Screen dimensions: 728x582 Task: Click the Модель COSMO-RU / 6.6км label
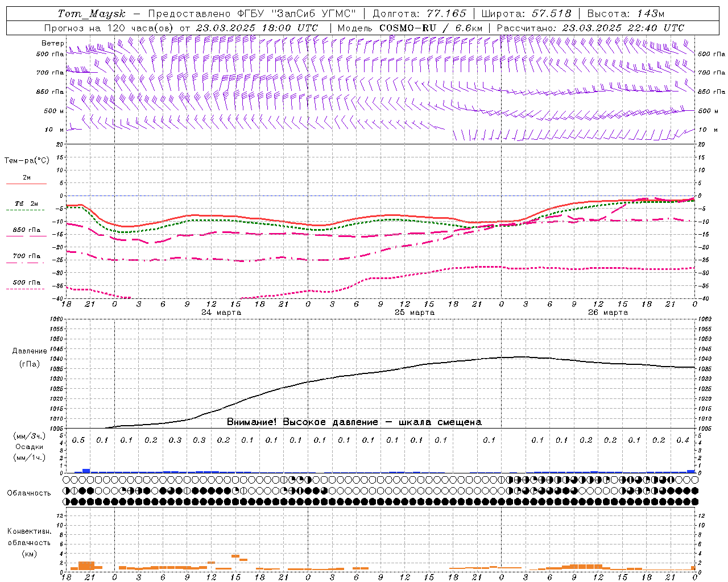[410, 28]
